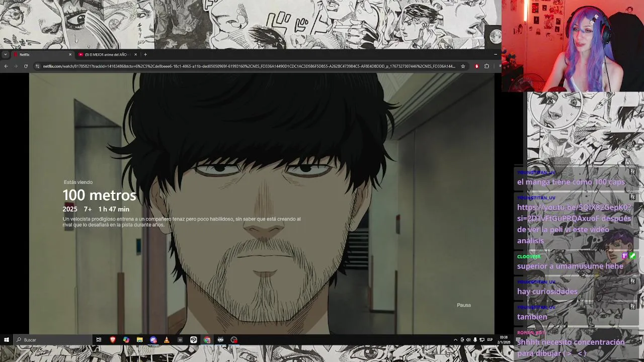
Task: Click the 'el manga tiene como 100 caps' message
Action: coord(571,182)
